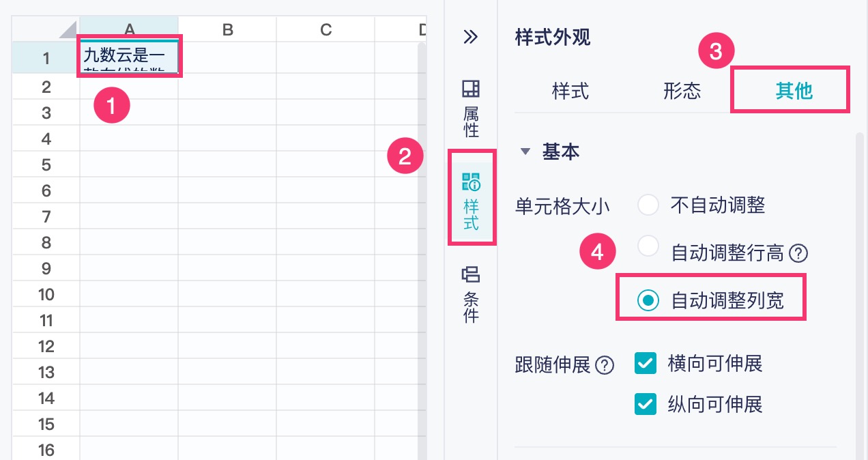The width and height of the screenshot is (868, 460).
Task: Open the 属性 (Properties) panel icon
Action: tap(471, 108)
